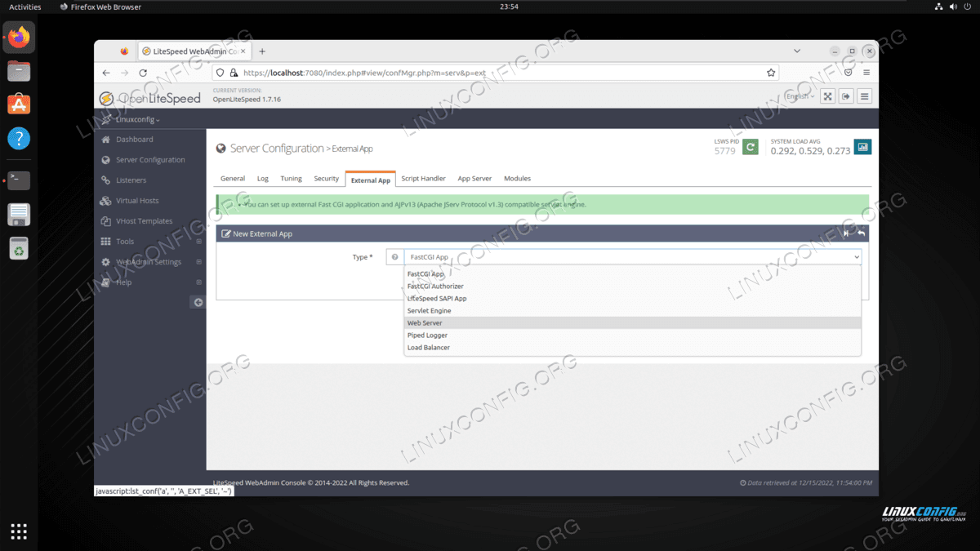Click the LSWS PID value 5779
The image size is (980, 551).
[724, 151]
